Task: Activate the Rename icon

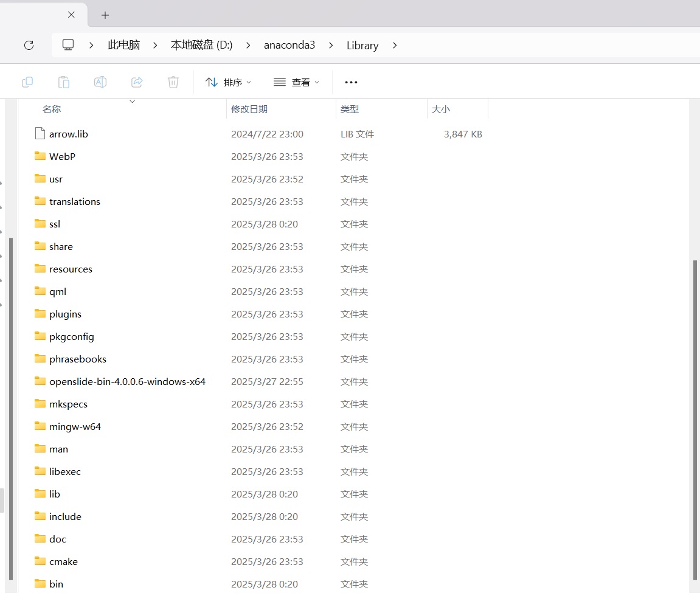Action: coord(100,82)
